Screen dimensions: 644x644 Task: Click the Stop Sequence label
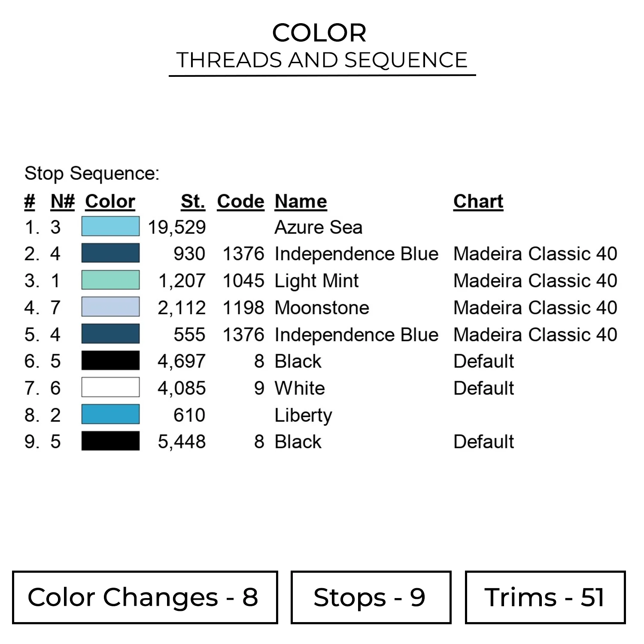point(92,173)
